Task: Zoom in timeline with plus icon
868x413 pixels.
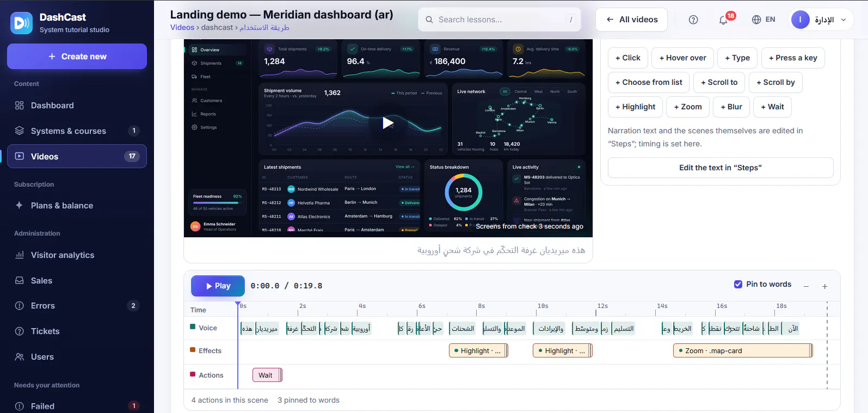Action: pos(824,286)
